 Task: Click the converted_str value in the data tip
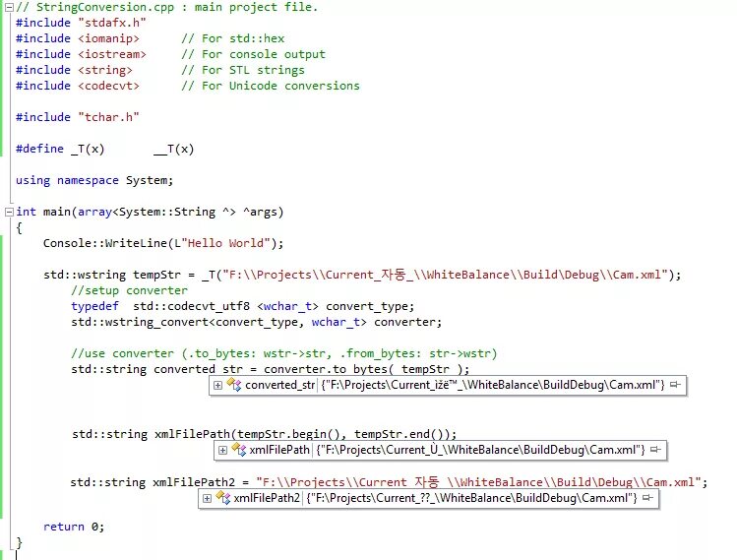[x=493, y=385]
